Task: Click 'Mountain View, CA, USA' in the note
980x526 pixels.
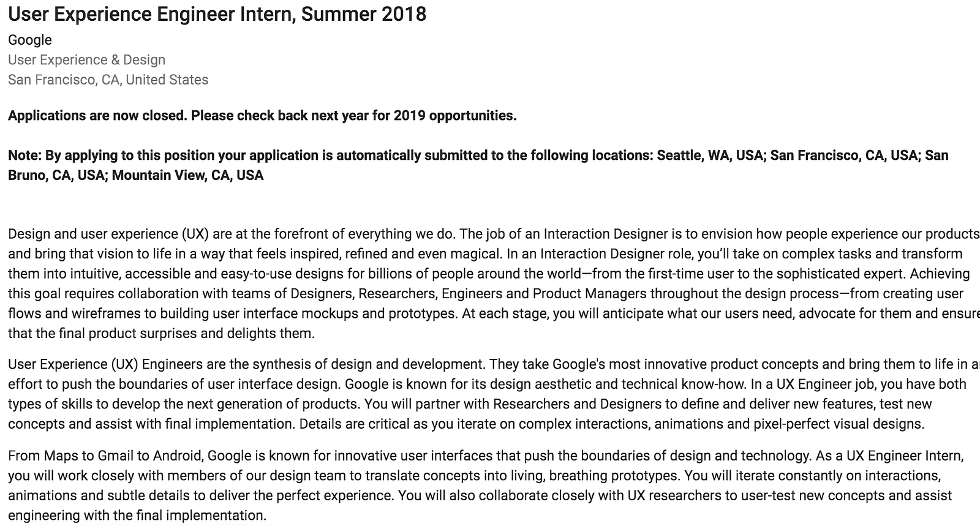Action: point(187,176)
